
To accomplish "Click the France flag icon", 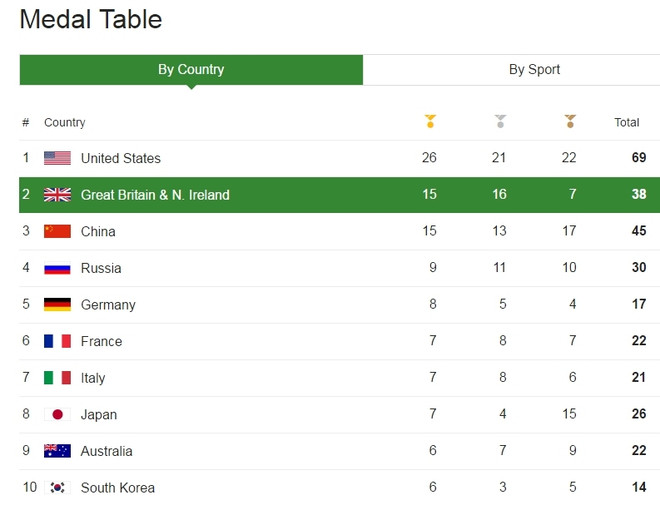I will click(57, 341).
